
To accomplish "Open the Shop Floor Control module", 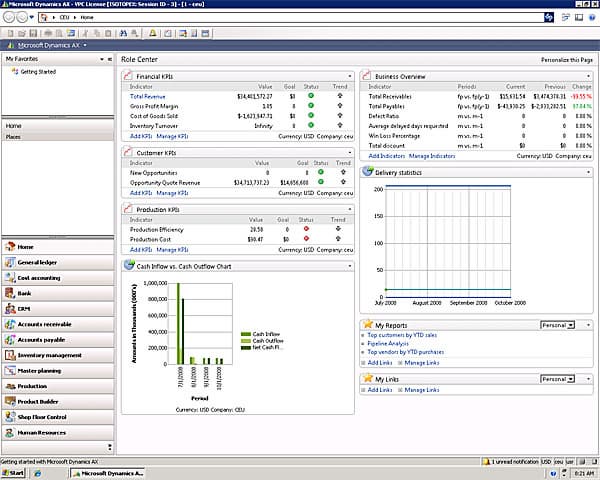I will [x=57, y=417].
